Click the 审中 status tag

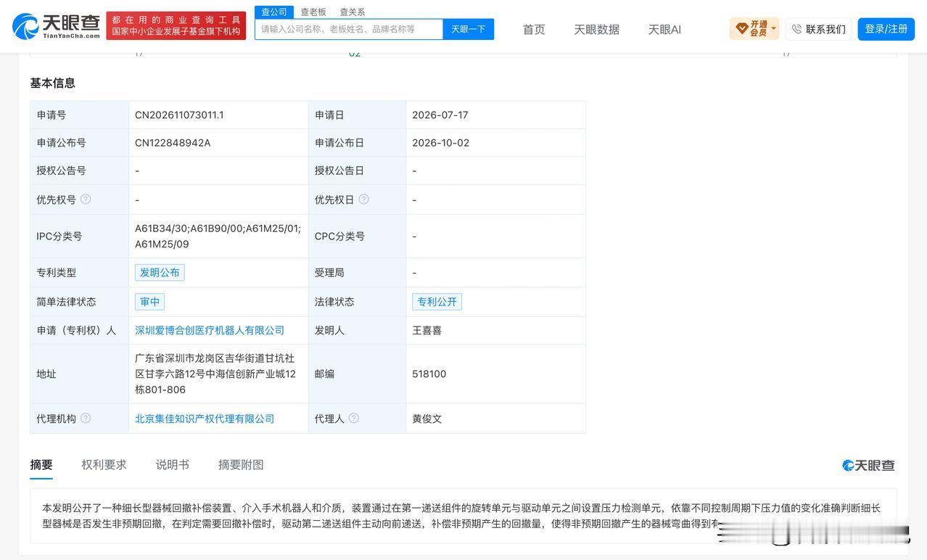click(x=149, y=302)
